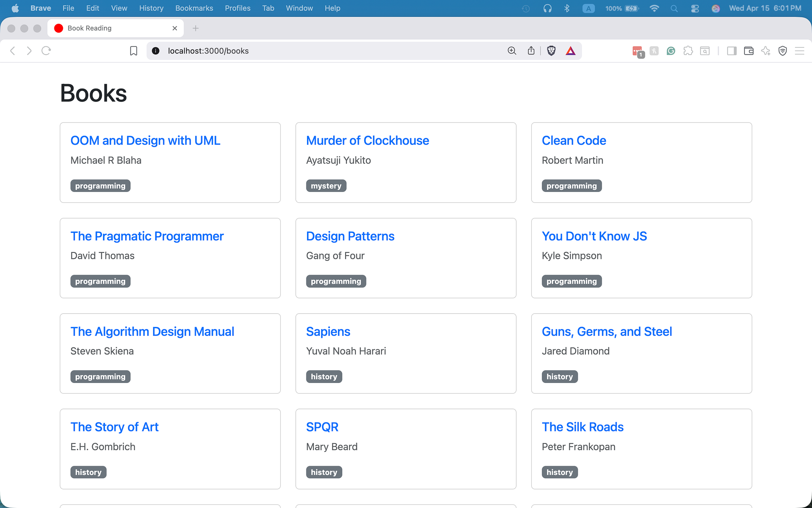Open the Brave Rewards triangle icon

tap(570, 51)
